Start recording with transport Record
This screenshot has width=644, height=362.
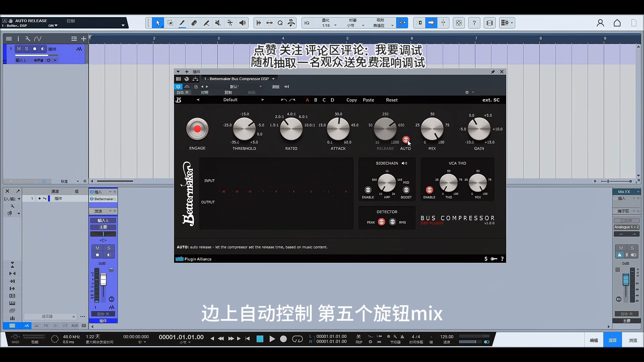point(283,339)
